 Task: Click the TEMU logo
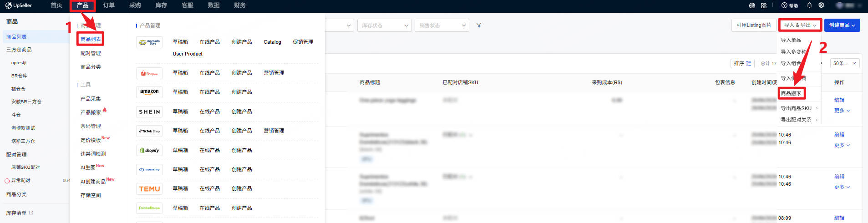(x=149, y=189)
